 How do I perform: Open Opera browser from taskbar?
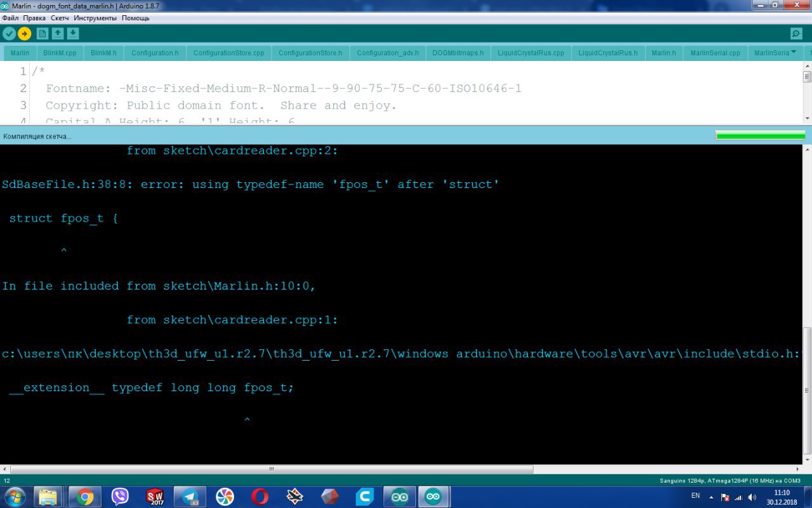pyautogui.click(x=259, y=497)
